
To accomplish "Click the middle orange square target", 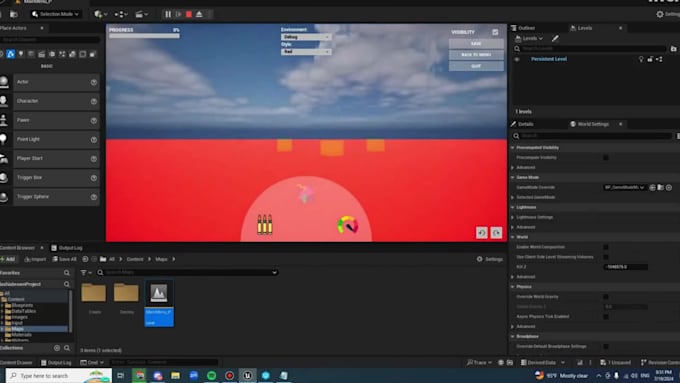I will [332, 147].
